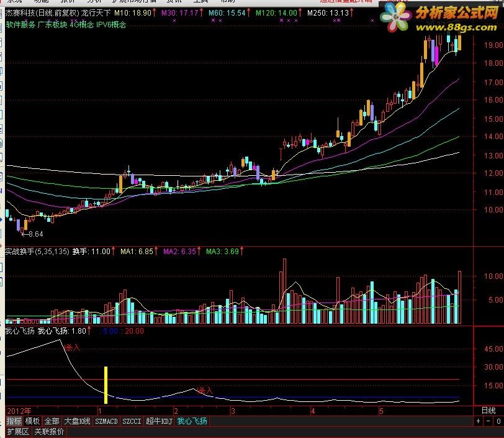This screenshot has width=504, height=438.
Task: Click the M60: 15.54 value
Action: [x=227, y=13]
